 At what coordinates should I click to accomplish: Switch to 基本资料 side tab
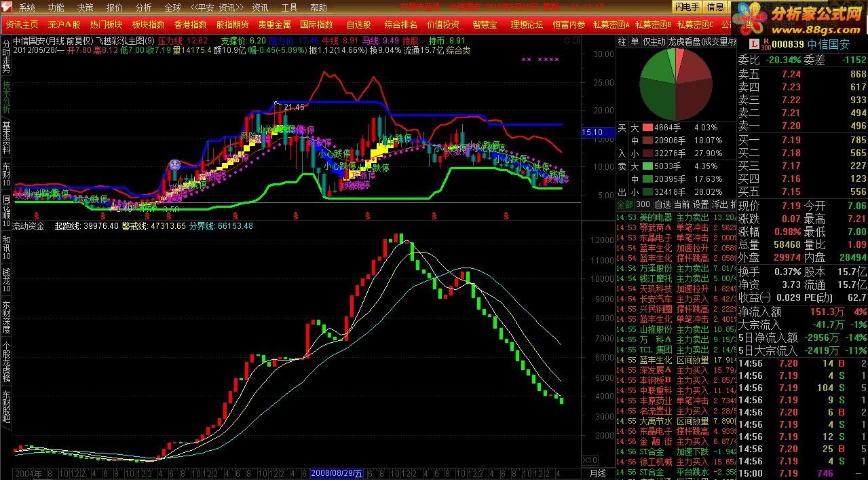6,138
